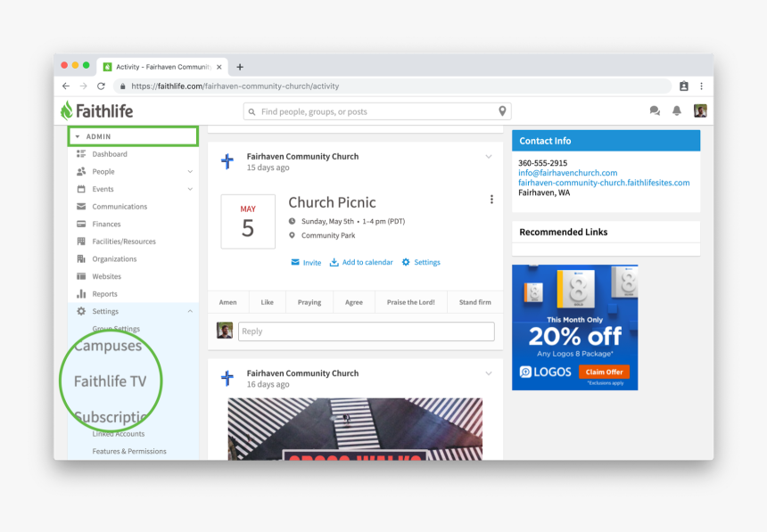The height and width of the screenshot is (532, 767).
Task: React with Stand firm
Action: 475,302
